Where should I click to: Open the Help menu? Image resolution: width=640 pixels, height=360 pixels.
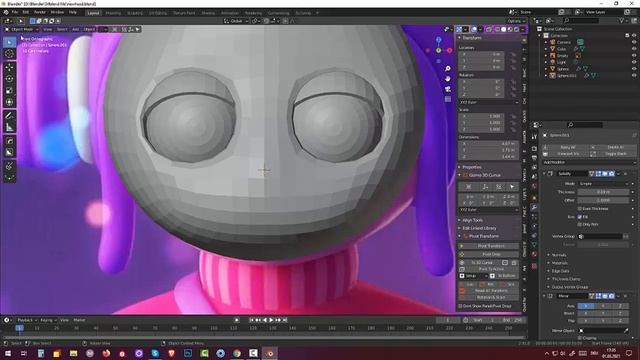point(73,12)
